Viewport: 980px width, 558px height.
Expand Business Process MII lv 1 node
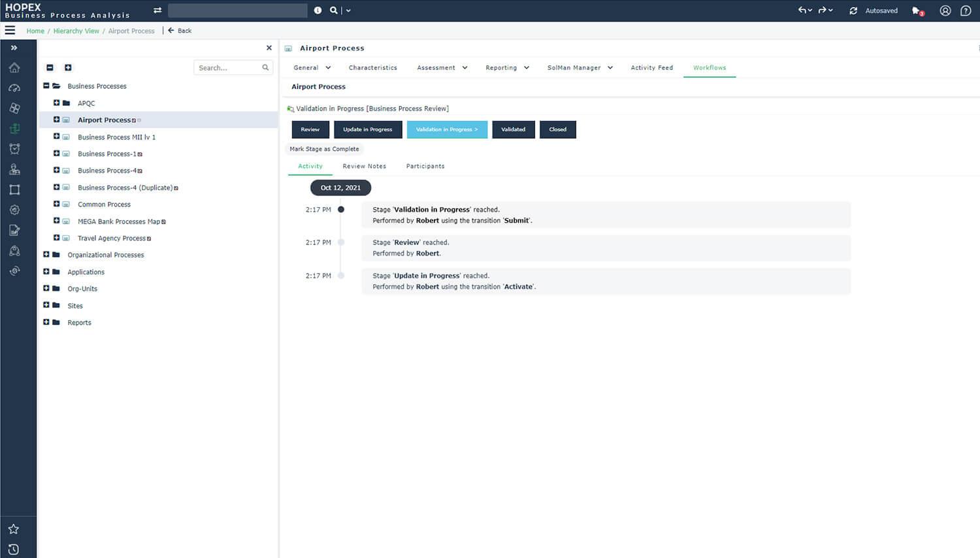coord(56,137)
